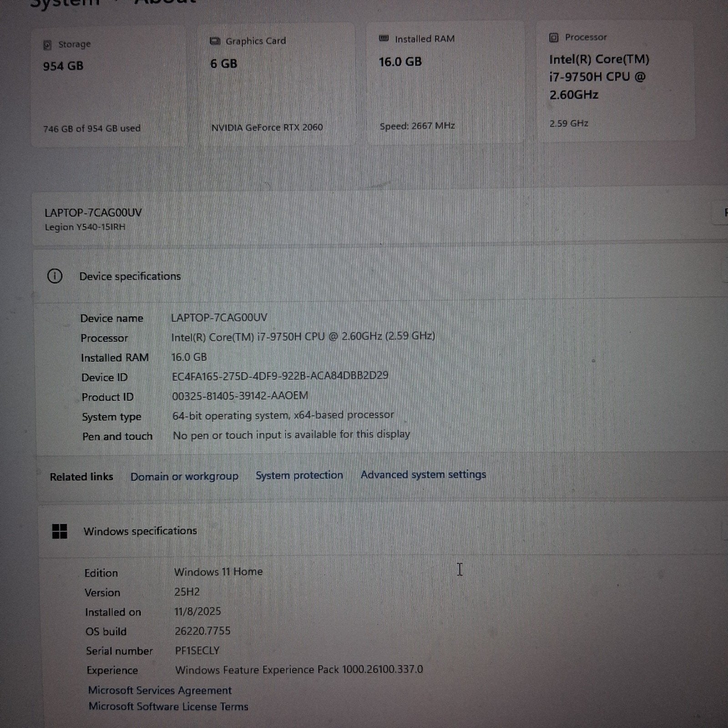The width and height of the screenshot is (728, 728).
Task: Click the Experience value 'Windows Feature Experience Pack'
Action: point(299,670)
